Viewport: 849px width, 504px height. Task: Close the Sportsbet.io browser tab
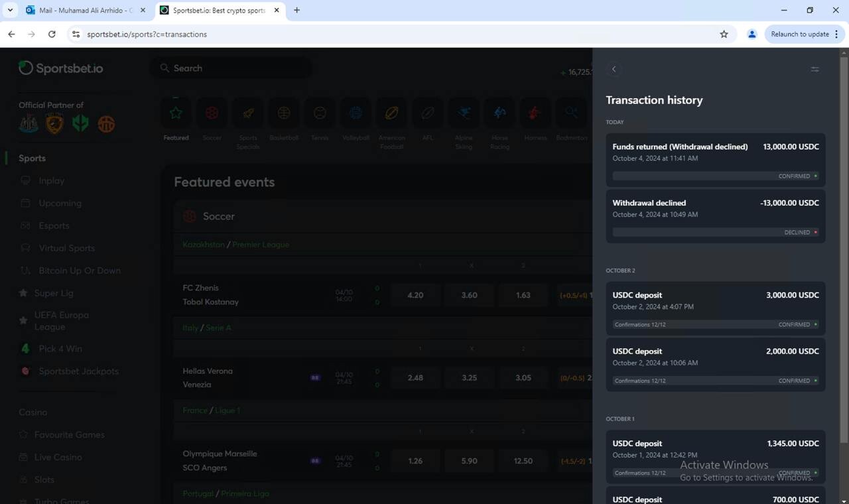coord(277,11)
